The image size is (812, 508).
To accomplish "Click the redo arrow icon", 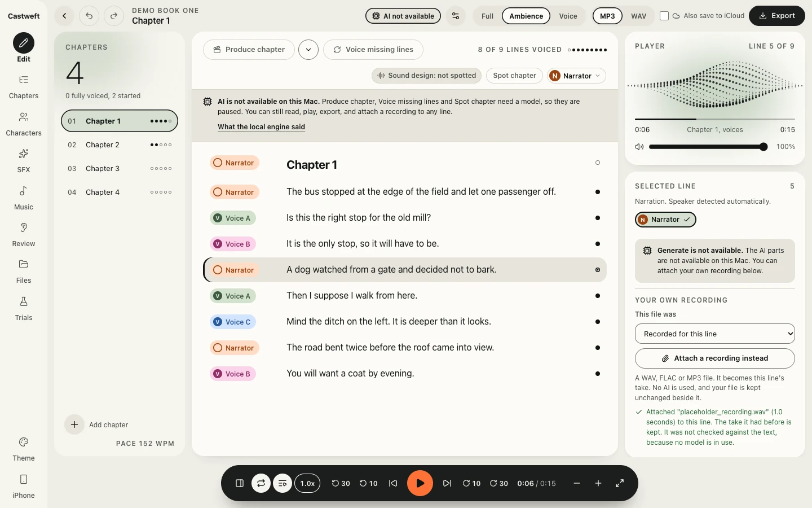I will click(114, 16).
